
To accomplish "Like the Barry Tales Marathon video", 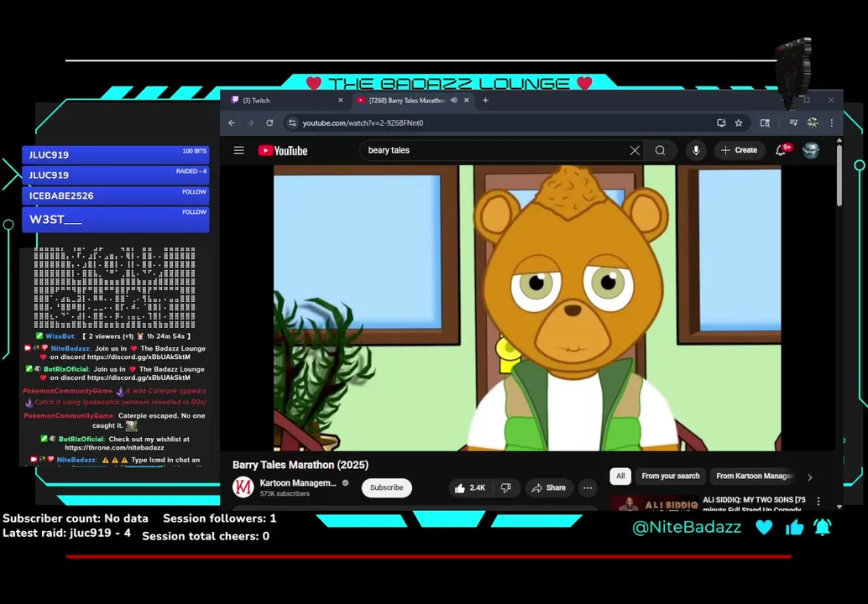I will [x=470, y=488].
